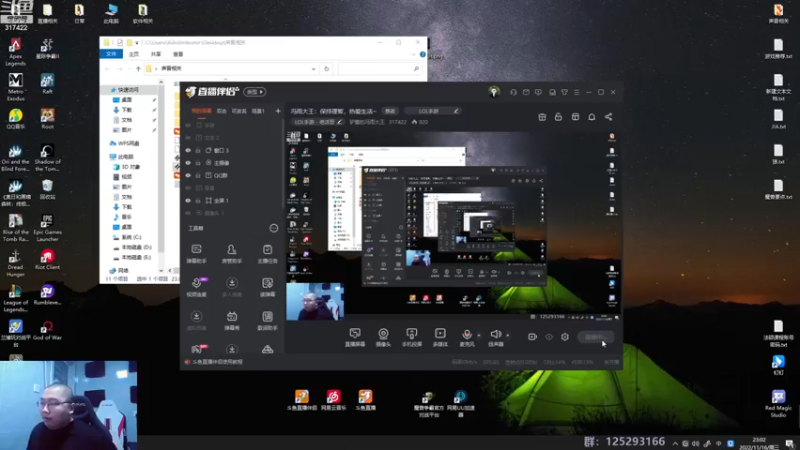800x450 pixels.
Task: Click the webcam thumbnail in the preview
Action: click(x=315, y=302)
